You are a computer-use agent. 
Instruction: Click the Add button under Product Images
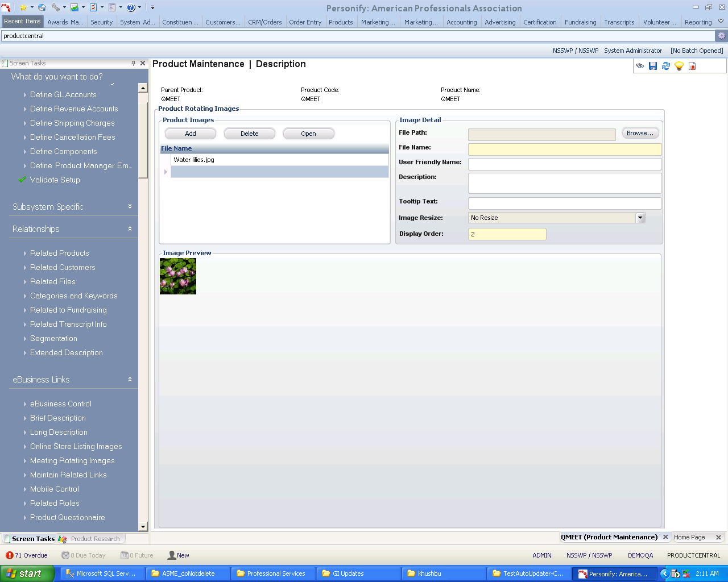(x=191, y=134)
